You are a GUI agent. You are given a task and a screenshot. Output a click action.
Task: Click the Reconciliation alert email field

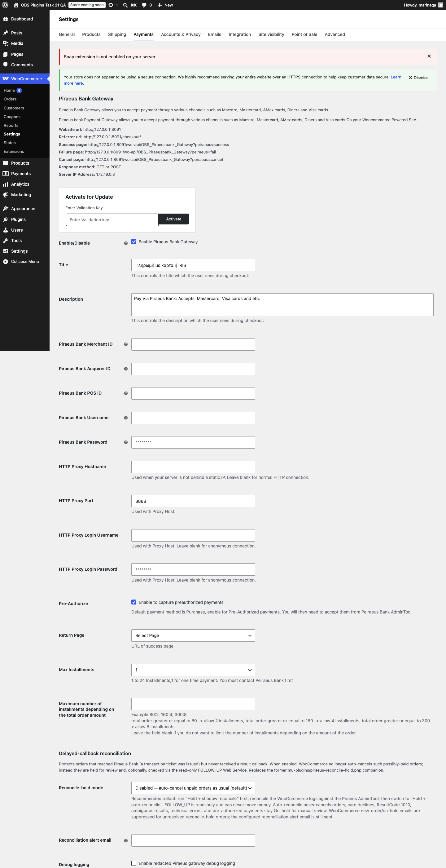click(x=193, y=840)
